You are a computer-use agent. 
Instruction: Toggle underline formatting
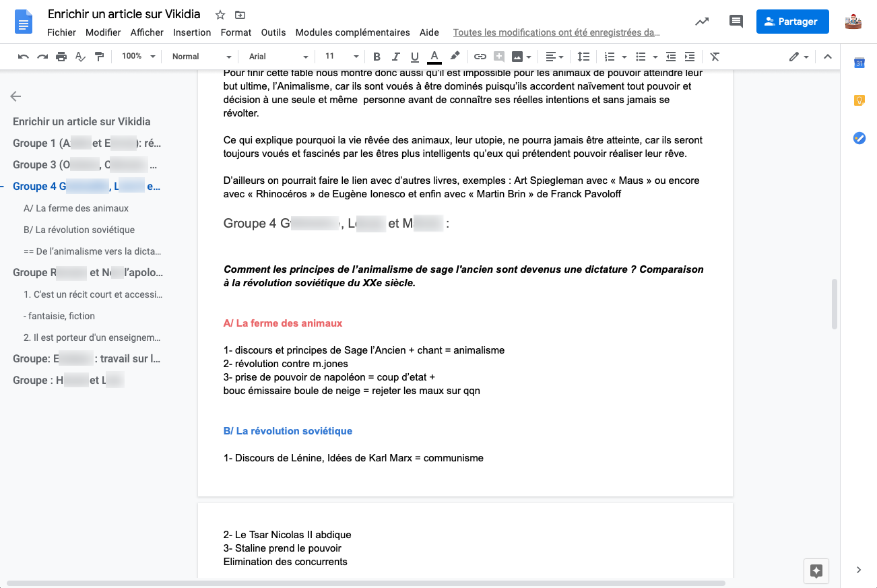coord(415,57)
